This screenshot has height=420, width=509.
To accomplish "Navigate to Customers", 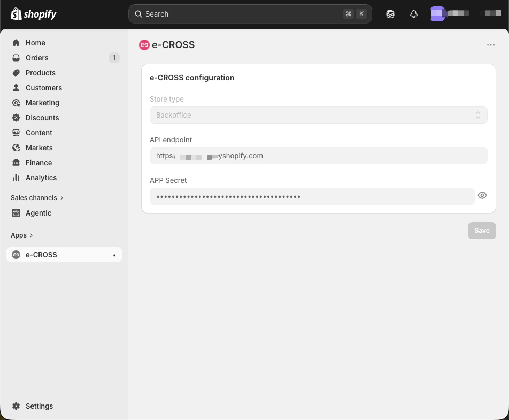I will coord(64,88).
